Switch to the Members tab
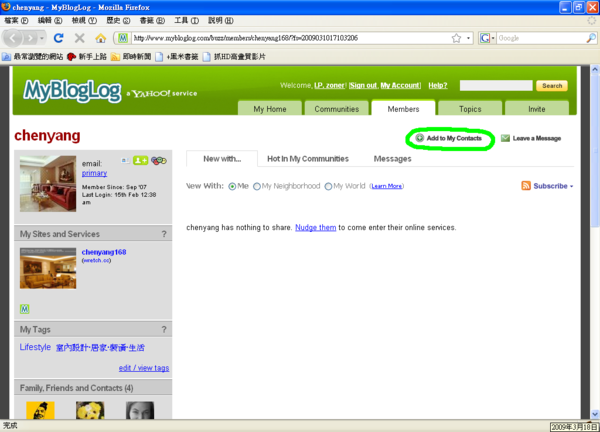 point(403,108)
